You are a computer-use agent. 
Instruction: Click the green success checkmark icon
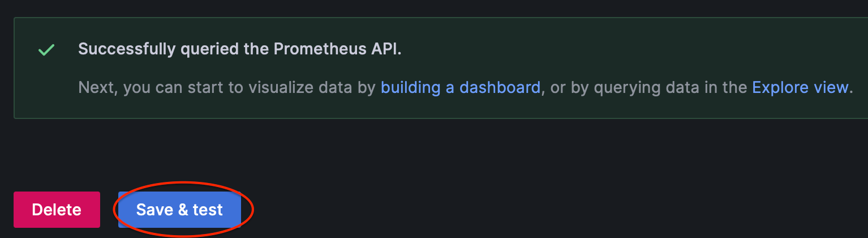[46, 50]
